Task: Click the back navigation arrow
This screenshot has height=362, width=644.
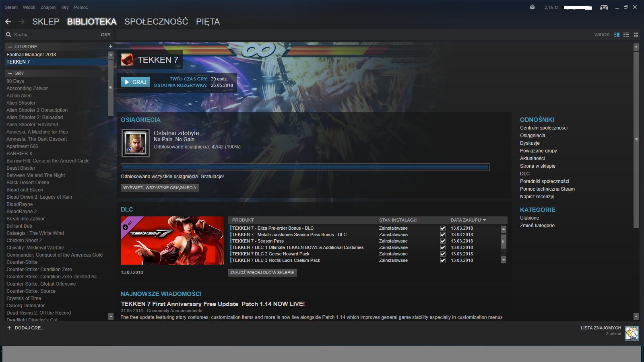Action: 8,21
